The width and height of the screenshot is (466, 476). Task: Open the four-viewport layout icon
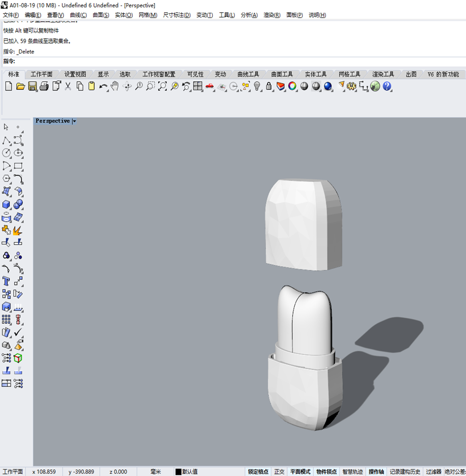(197, 86)
